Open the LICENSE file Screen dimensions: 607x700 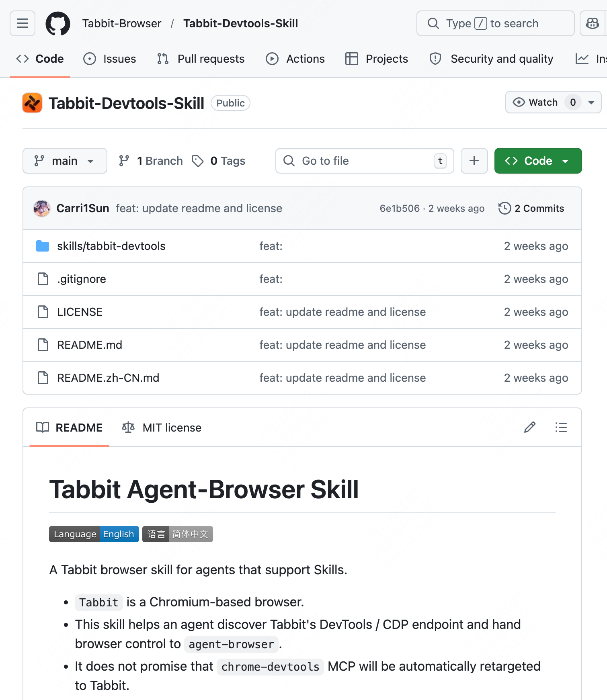(x=80, y=312)
